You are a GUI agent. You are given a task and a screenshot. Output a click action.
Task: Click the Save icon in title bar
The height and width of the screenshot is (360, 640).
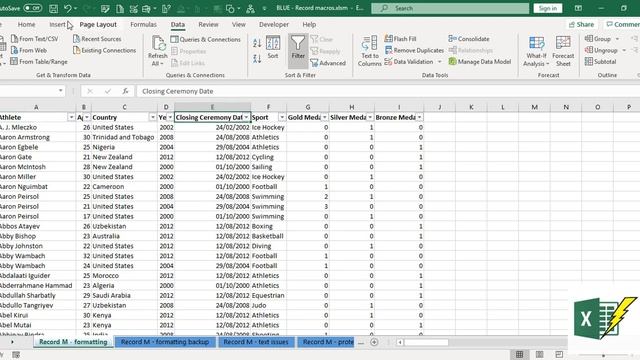[53, 8]
